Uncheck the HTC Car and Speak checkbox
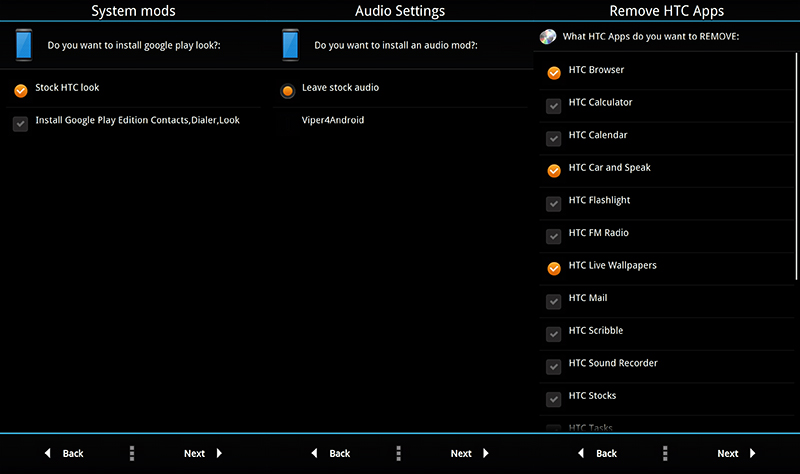 point(554,170)
